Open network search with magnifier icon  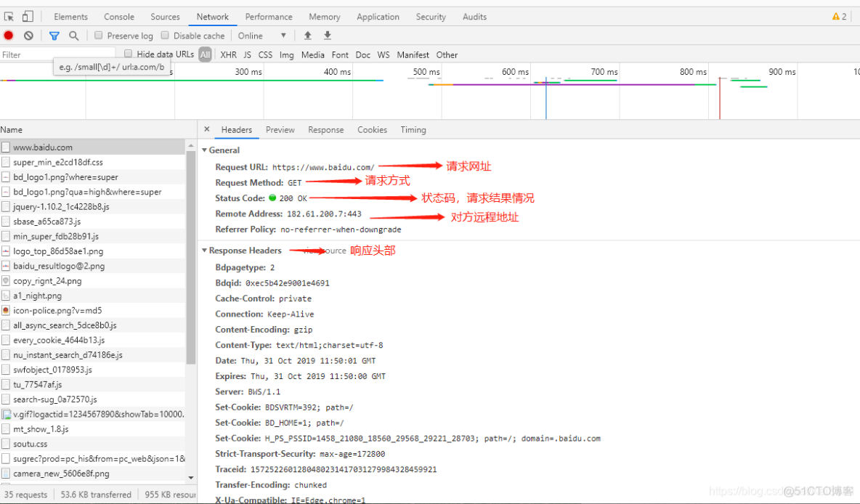point(73,36)
